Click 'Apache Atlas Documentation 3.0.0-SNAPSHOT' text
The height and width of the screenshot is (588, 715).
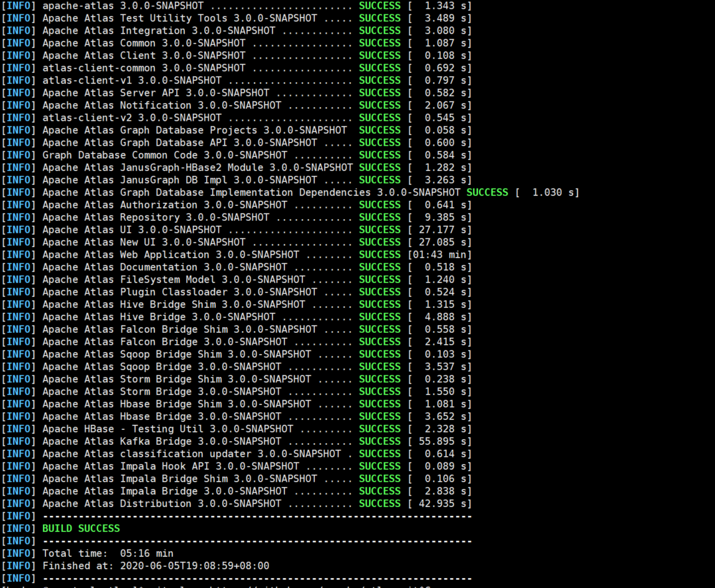click(x=165, y=267)
